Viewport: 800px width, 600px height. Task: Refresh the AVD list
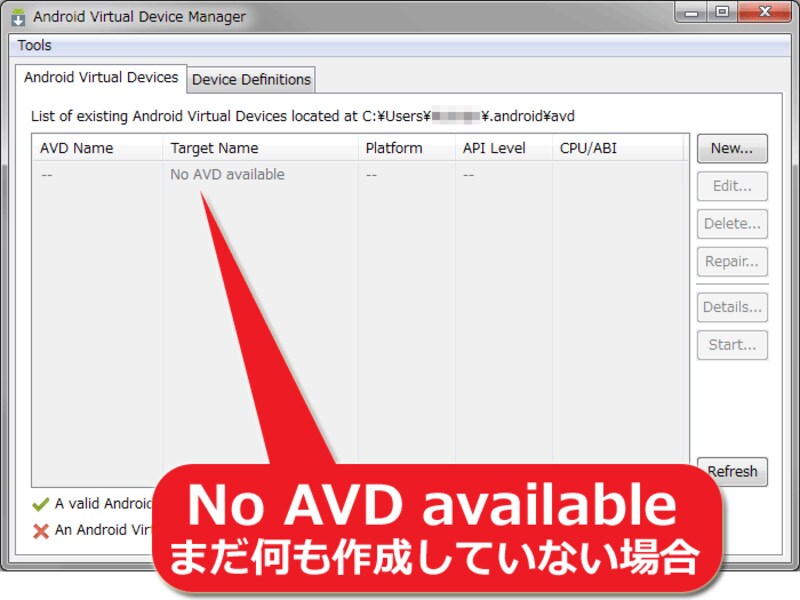732,471
